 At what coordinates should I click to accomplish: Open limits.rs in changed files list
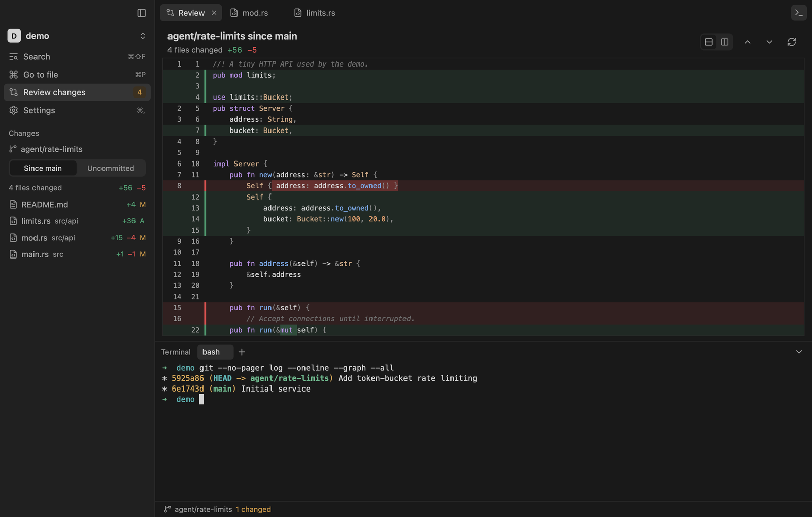click(77, 221)
